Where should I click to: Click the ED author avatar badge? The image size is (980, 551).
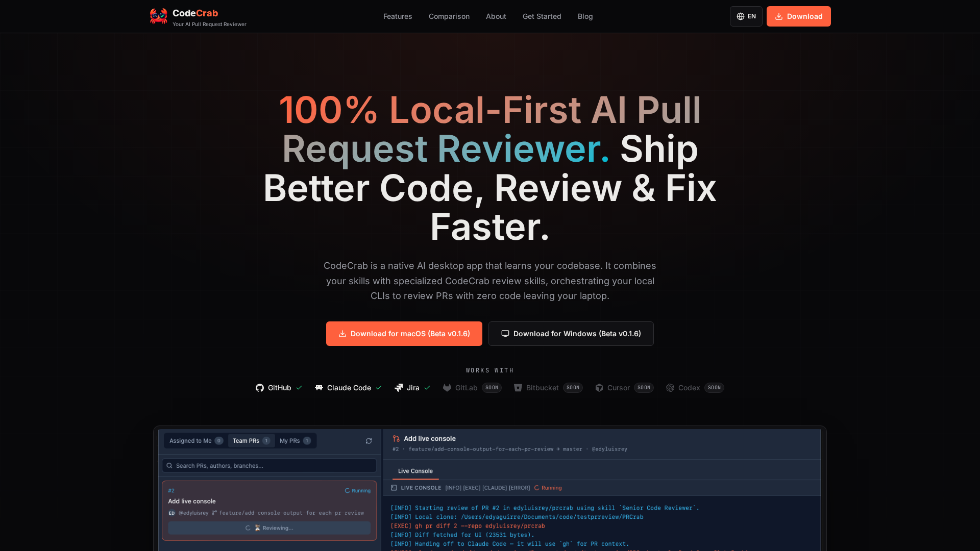(172, 513)
